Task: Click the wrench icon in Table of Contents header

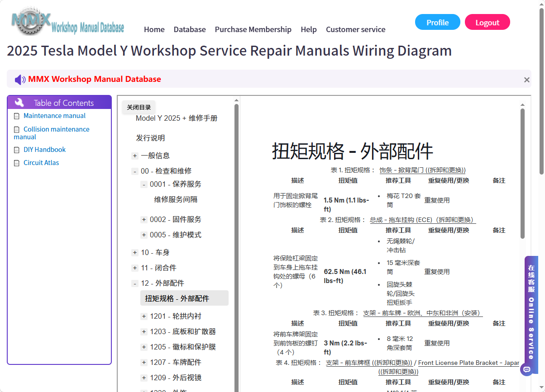Action: coord(19,103)
